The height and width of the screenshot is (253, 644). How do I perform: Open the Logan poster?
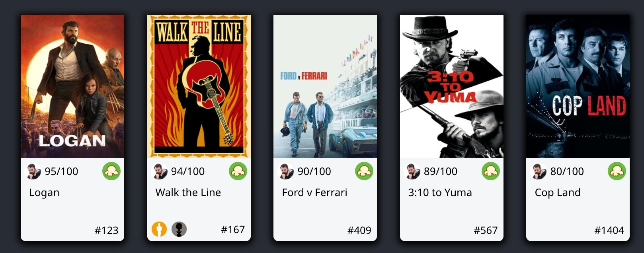72,86
